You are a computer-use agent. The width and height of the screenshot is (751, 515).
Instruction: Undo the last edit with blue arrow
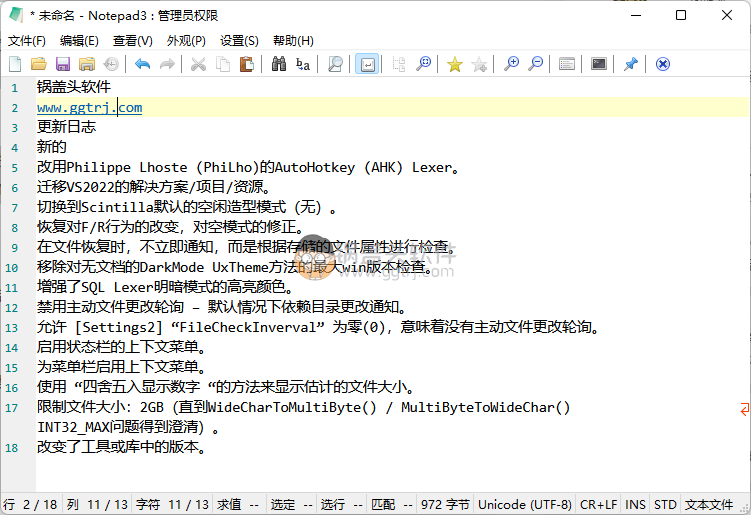[142, 64]
